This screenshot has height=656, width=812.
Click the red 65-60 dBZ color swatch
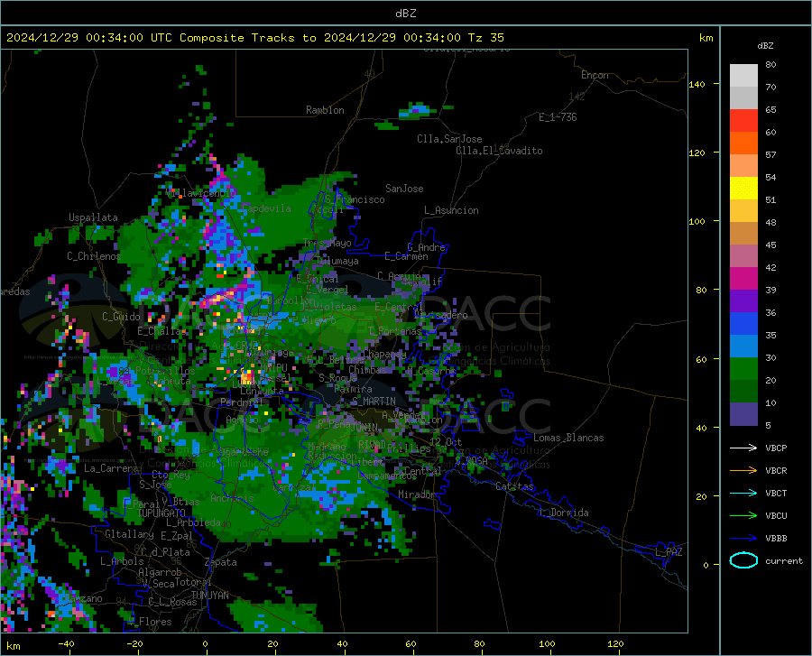click(x=743, y=121)
